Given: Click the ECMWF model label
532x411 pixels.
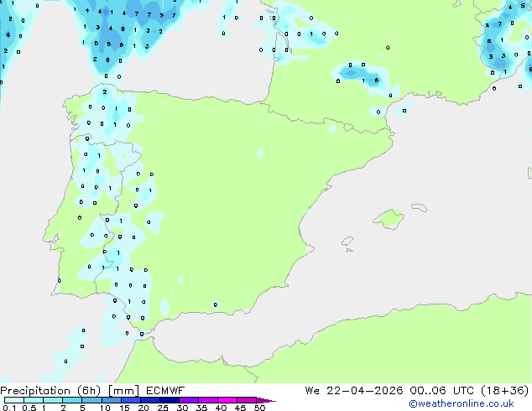Looking at the screenshot, I should click(x=165, y=391).
